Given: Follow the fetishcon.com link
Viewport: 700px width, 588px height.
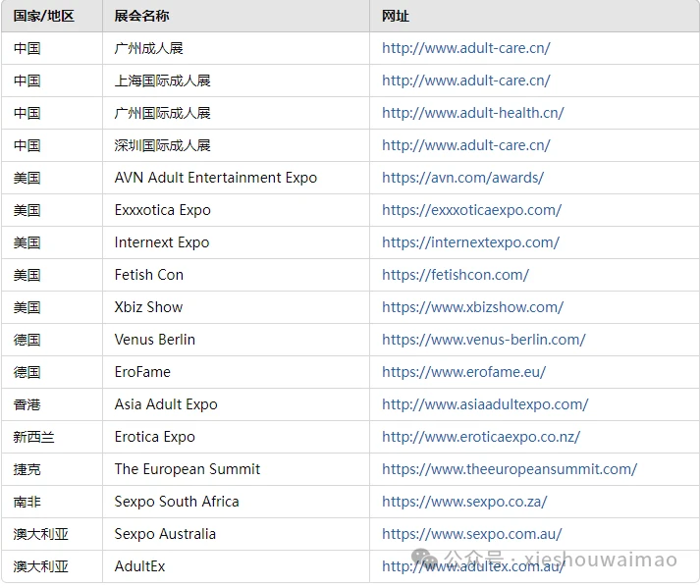Looking at the screenshot, I should 456,275.
